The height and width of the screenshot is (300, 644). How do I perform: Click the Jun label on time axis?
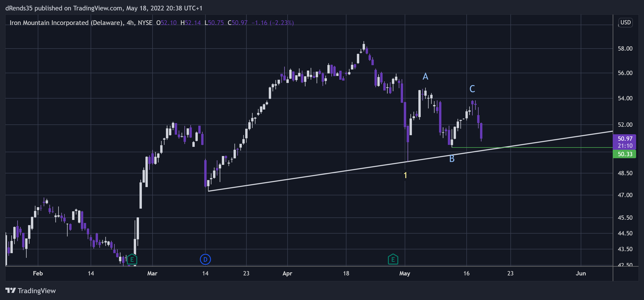[581, 273]
